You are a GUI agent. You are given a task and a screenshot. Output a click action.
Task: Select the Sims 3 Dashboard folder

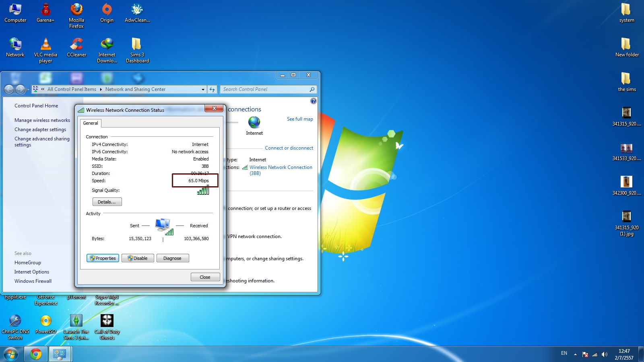[x=137, y=50]
